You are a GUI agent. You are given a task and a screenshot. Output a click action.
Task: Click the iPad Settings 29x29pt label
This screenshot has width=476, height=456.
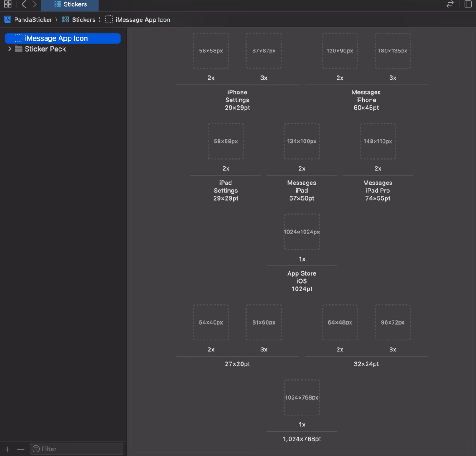click(x=226, y=191)
